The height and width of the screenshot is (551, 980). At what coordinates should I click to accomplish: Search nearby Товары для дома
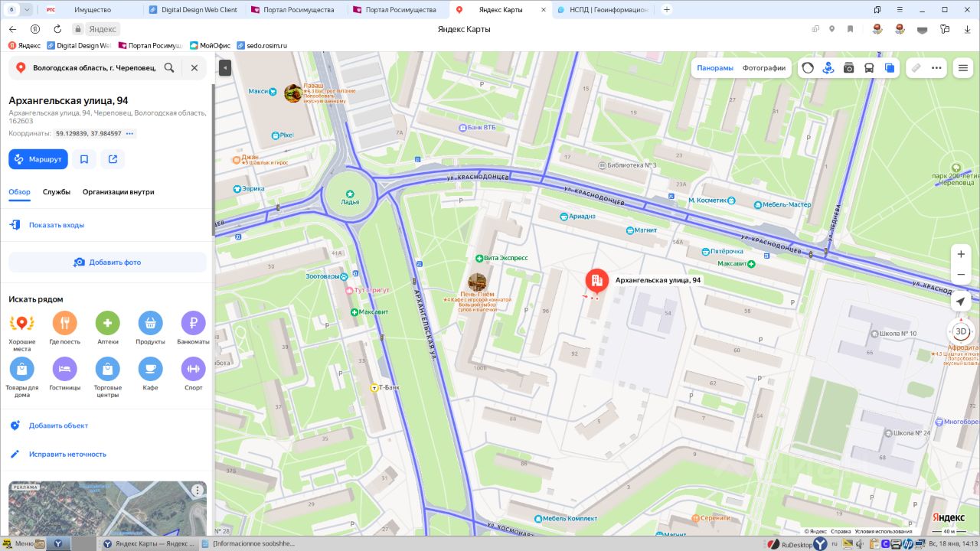click(22, 378)
